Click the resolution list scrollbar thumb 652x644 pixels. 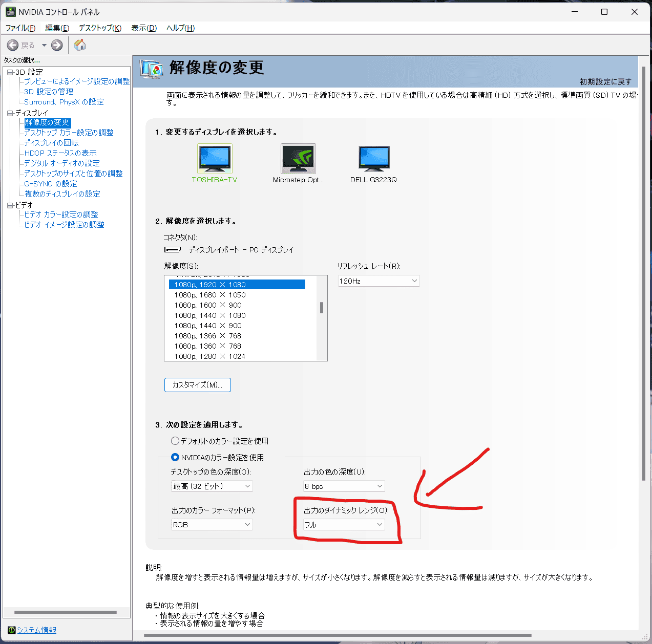coord(322,308)
